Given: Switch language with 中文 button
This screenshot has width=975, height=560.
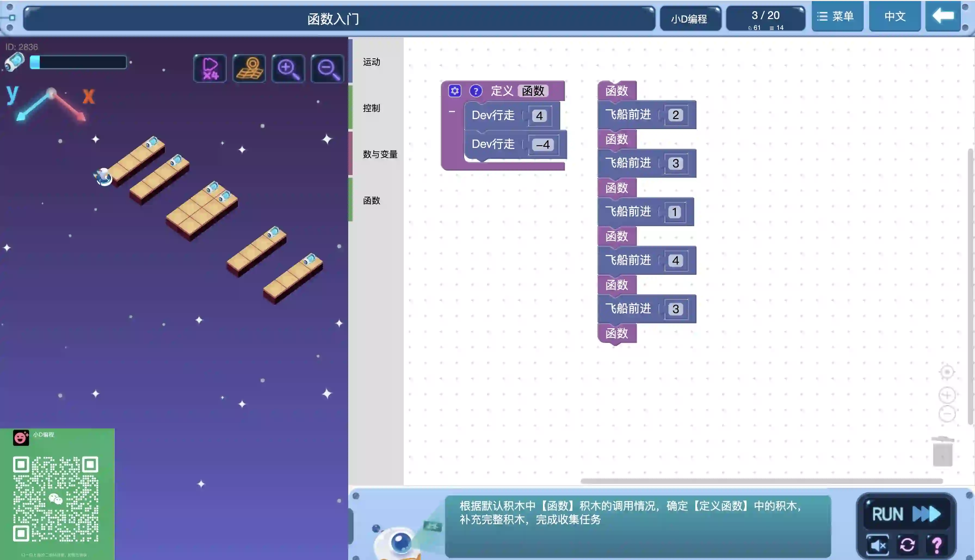Looking at the screenshot, I should click(x=894, y=16).
